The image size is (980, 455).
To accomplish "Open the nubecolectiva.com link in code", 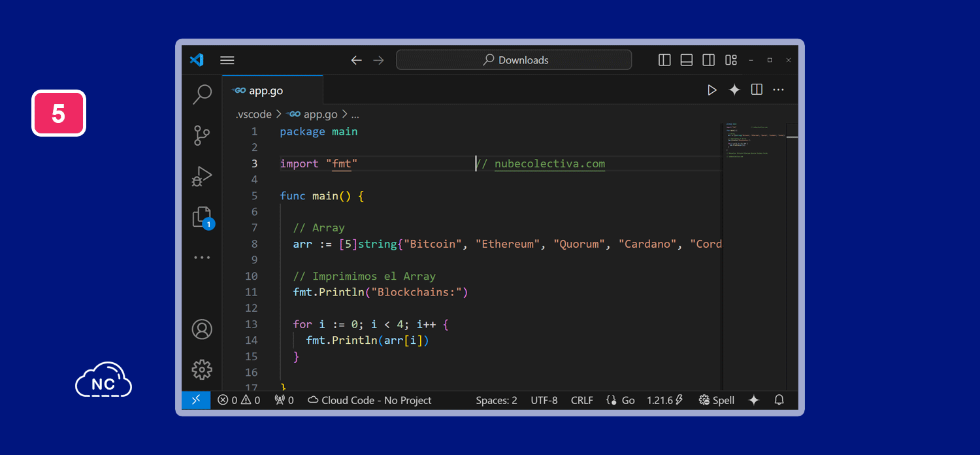I will (x=549, y=163).
